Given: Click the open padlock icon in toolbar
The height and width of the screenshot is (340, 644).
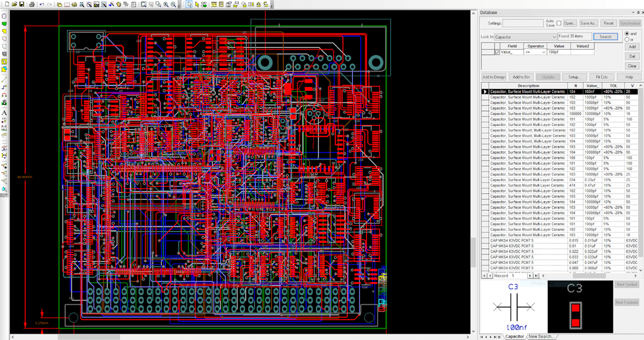Looking at the screenshot, I should [266, 4].
